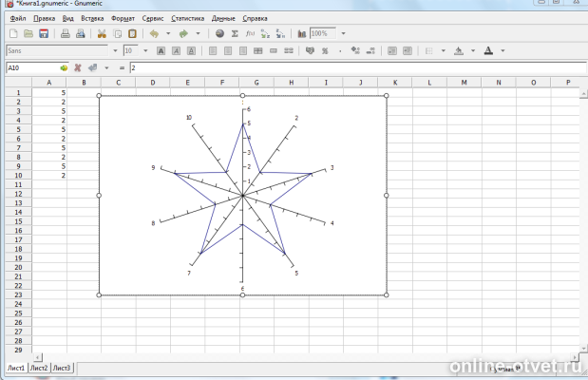Open the background color dropdown arrow
Screen dimensions: 588x380
pyautogui.click(x=473, y=50)
